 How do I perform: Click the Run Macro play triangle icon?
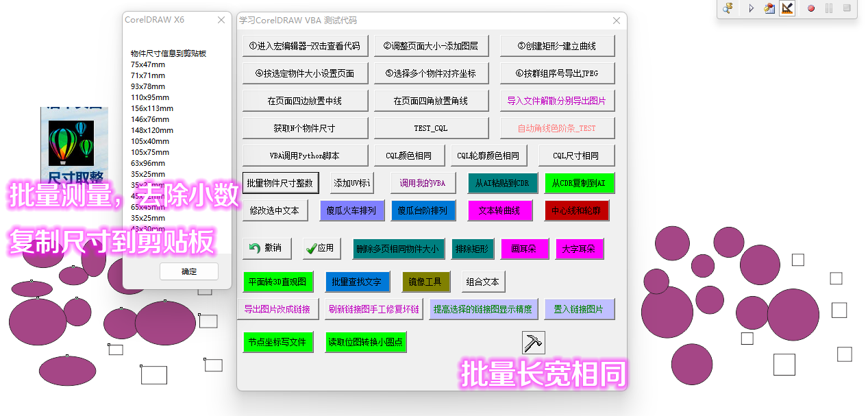tap(751, 8)
